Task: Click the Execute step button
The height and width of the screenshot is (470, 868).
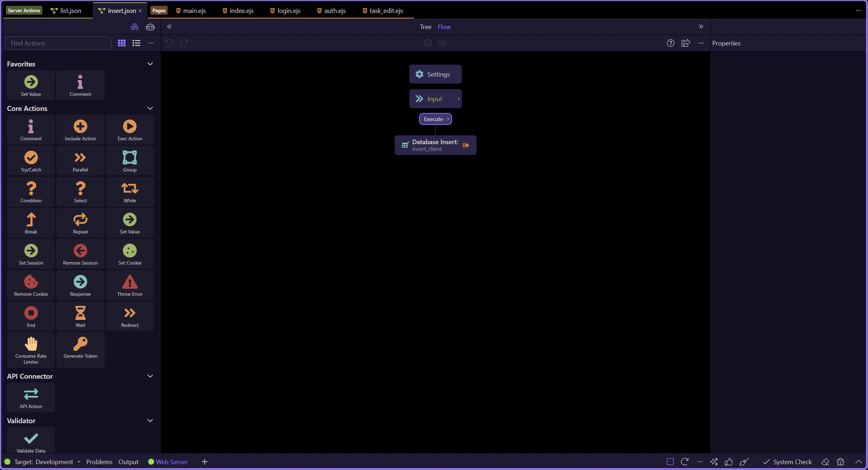Action: tap(435, 119)
